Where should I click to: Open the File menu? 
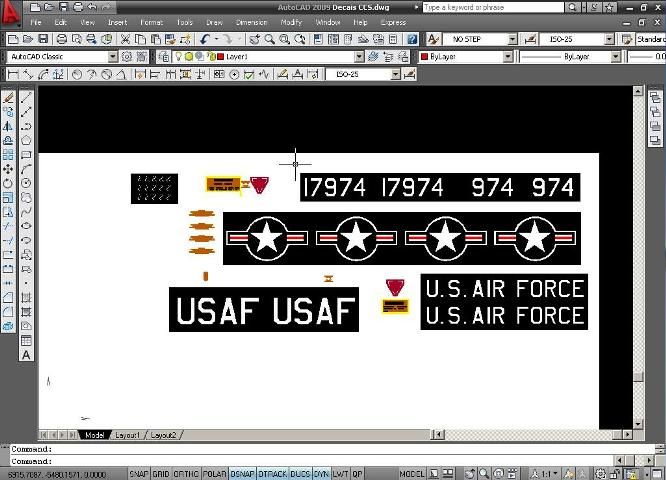[x=36, y=23]
